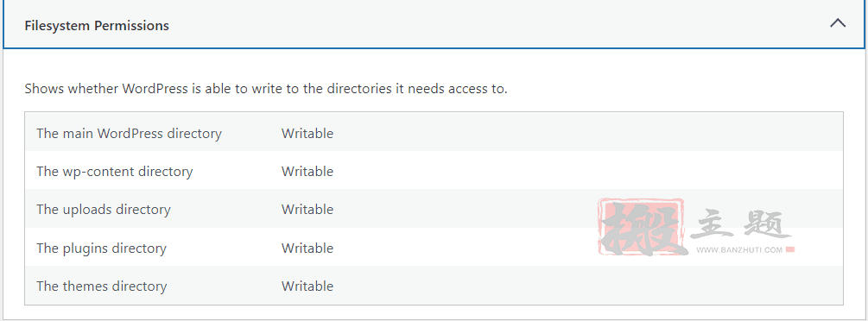Click the WWW.BANZHUTI.COM watermark text

pos(739,250)
